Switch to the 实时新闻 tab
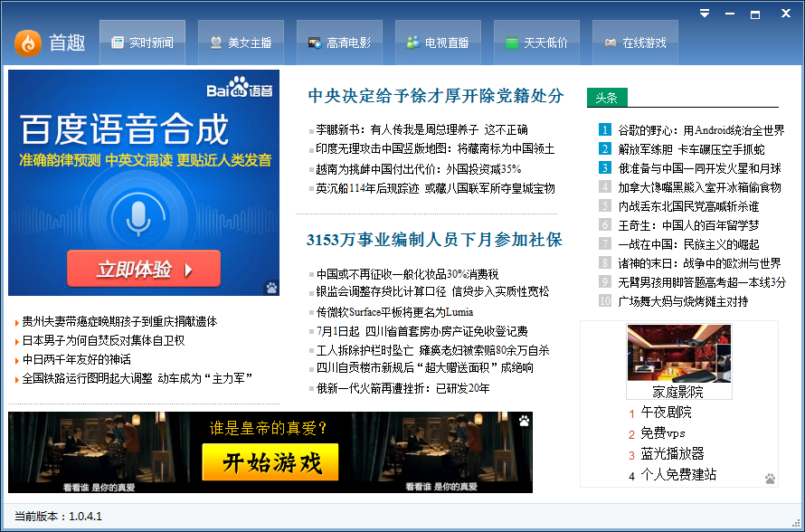The width and height of the screenshot is (805, 532). point(142,43)
